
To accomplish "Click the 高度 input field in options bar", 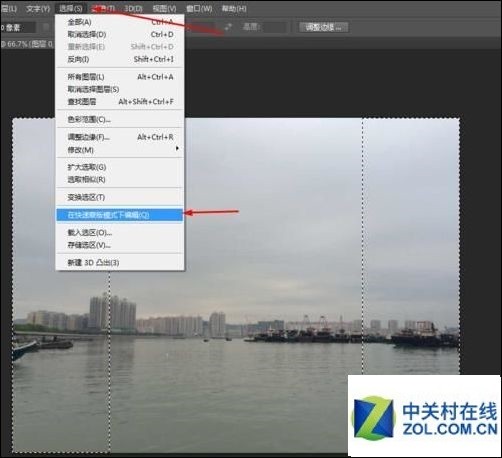I will coord(274,27).
